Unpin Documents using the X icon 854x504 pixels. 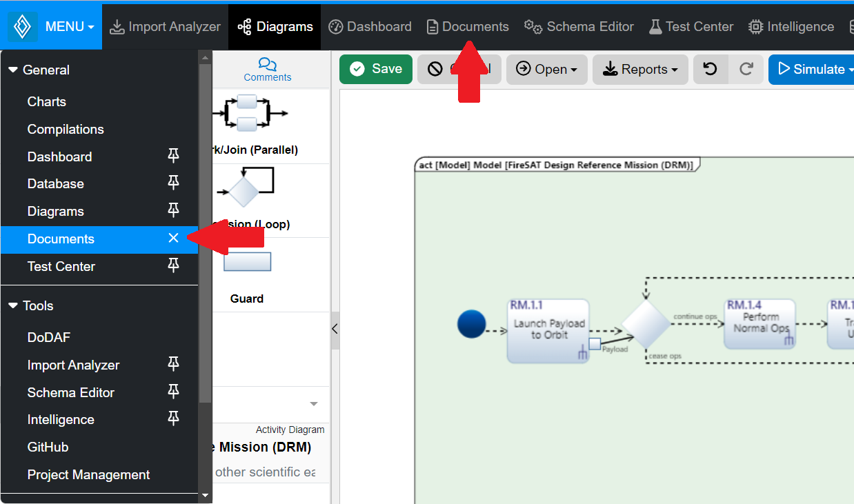173,239
